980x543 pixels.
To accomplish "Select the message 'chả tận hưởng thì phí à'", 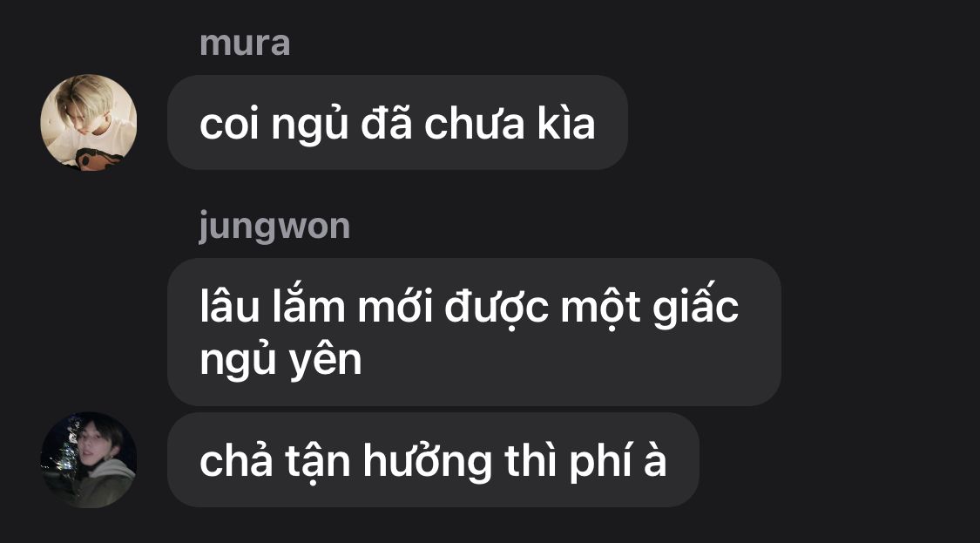I will click(433, 460).
